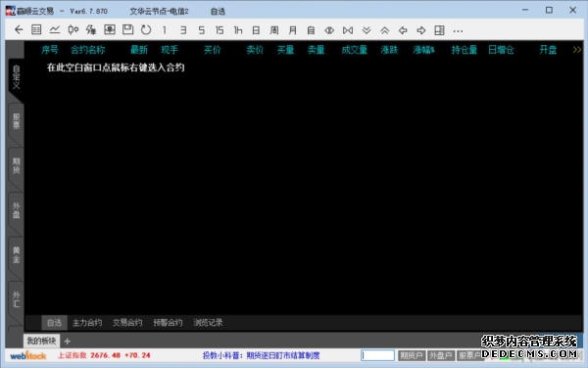Add a new block with plus button
Screen dimensions: 588x368
click(x=67, y=341)
